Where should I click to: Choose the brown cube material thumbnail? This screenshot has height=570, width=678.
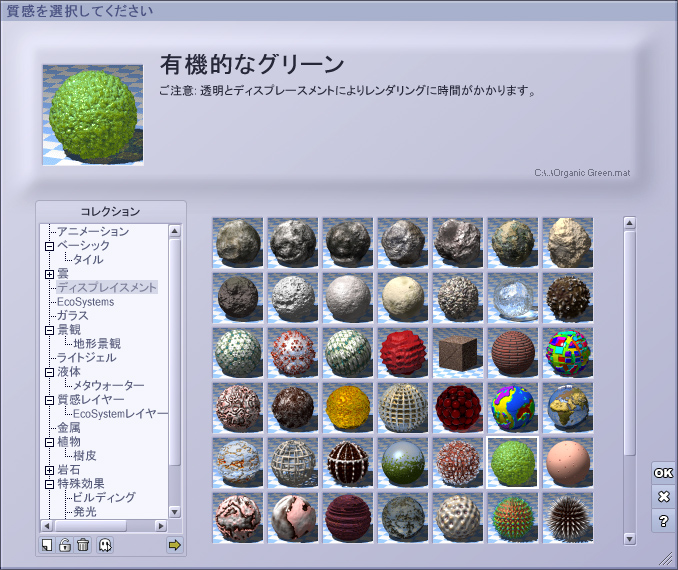[458, 352]
